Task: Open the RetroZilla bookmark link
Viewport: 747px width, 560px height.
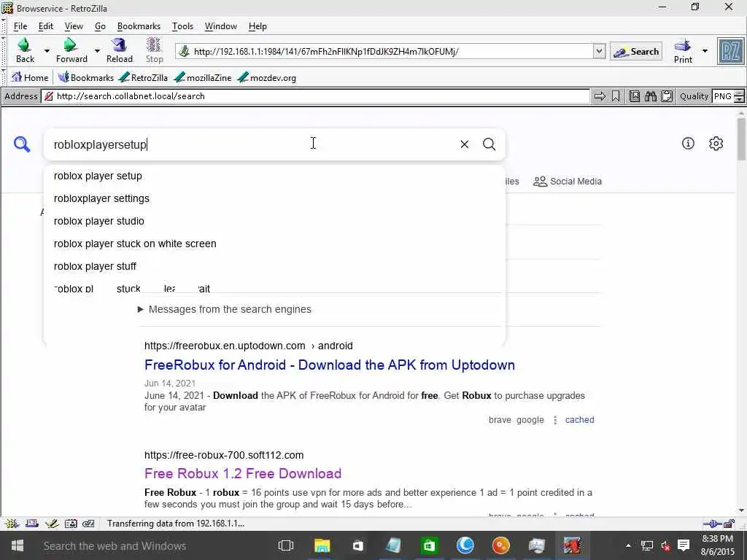Action: click(144, 77)
